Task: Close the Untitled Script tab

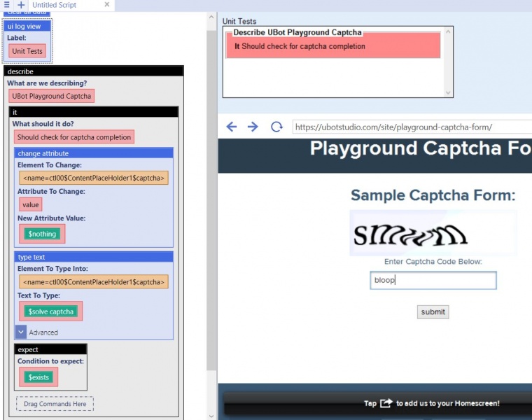Action: [107, 4]
